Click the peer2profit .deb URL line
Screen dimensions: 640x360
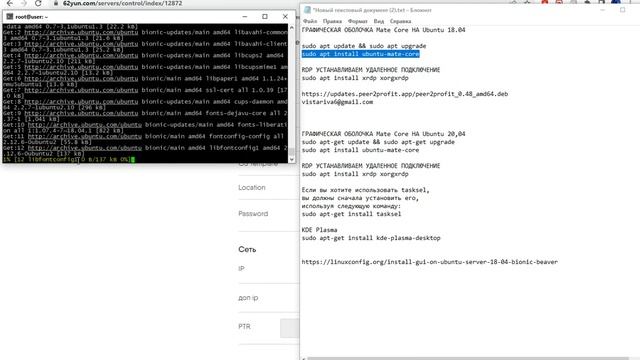click(x=404, y=94)
